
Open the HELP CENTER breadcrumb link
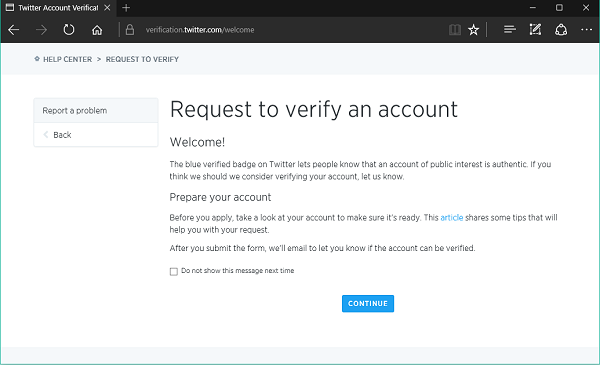tap(67, 59)
